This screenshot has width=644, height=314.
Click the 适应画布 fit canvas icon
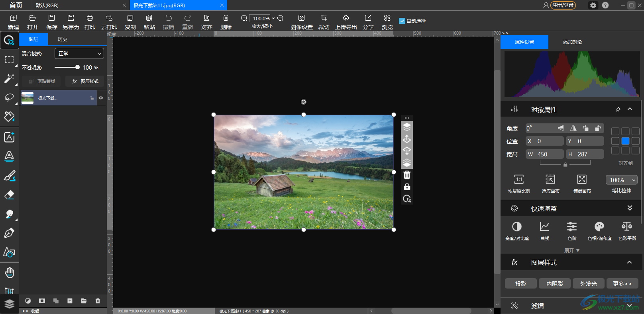tap(550, 179)
